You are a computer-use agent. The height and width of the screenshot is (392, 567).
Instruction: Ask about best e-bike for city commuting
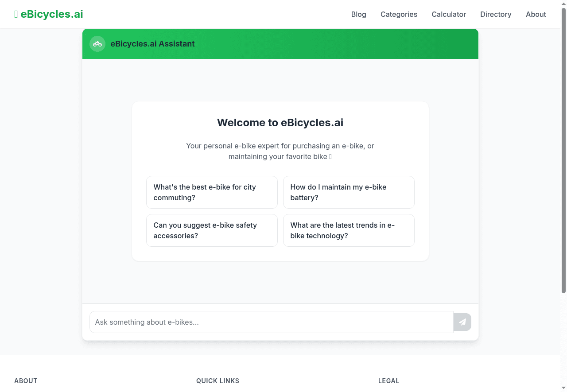point(212,192)
